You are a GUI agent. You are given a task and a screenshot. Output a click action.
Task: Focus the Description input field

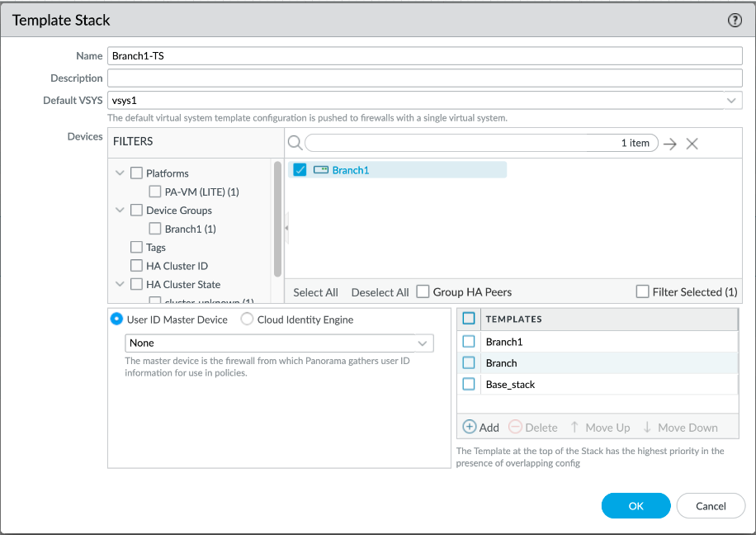tap(425, 78)
